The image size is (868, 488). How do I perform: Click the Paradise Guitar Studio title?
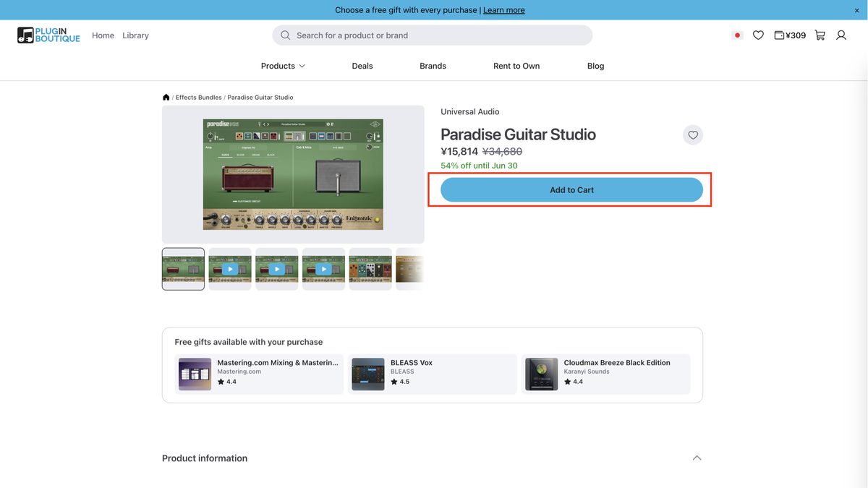[518, 134]
